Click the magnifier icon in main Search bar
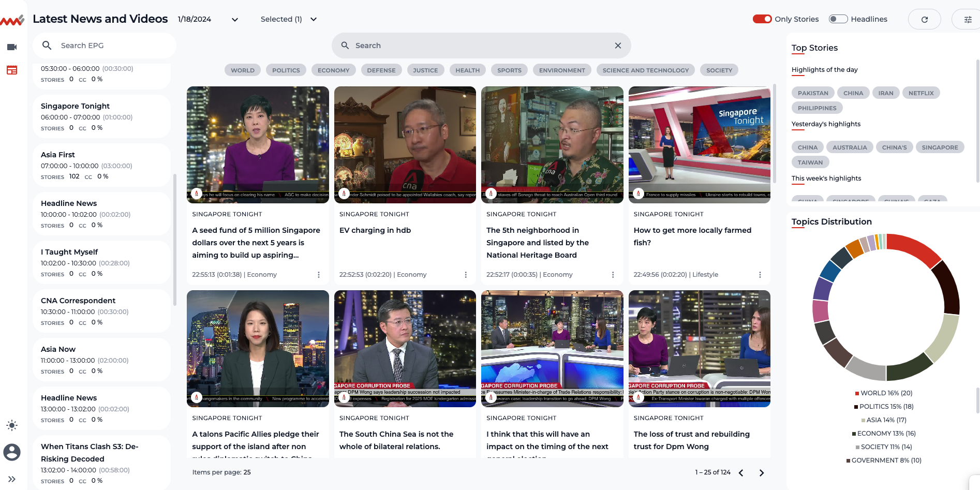The width and height of the screenshot is (980, 490). click(x=345, y=46)
